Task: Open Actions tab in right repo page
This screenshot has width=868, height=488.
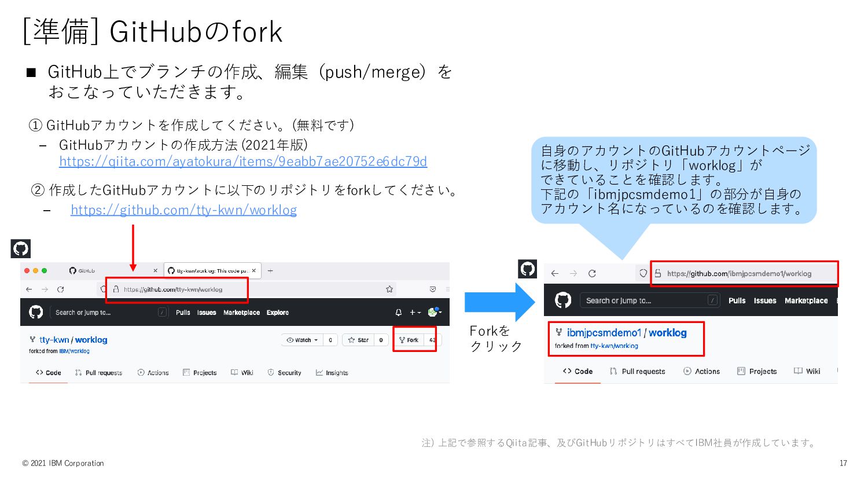Action: pos(701,371)
